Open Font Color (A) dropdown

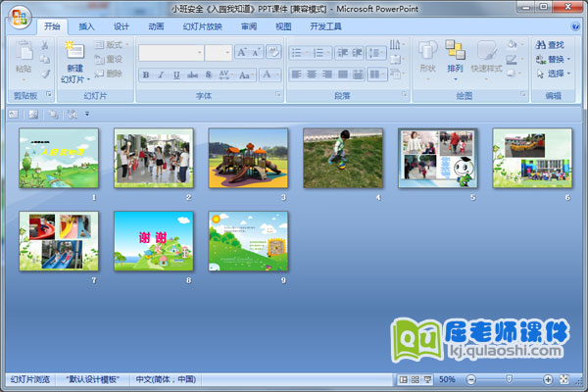[270, 74]
